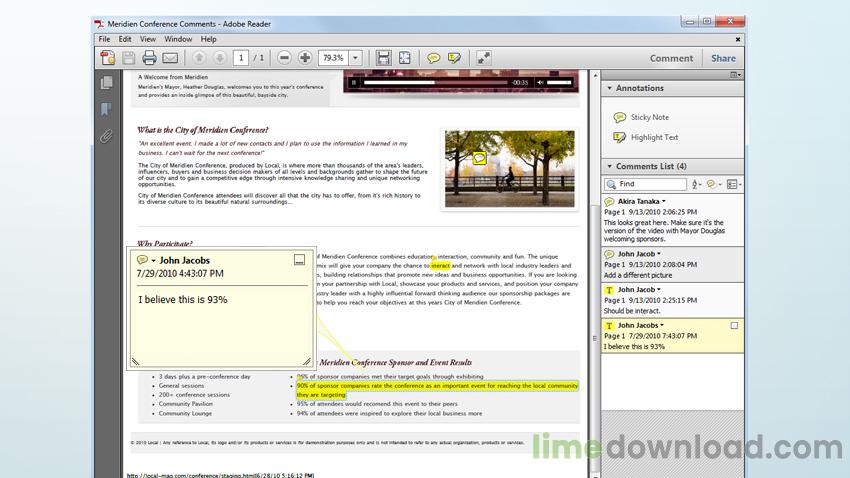Click comment icon beside Akira Tanaka
This screenshot has height=478, width=850.
(609, 202)
